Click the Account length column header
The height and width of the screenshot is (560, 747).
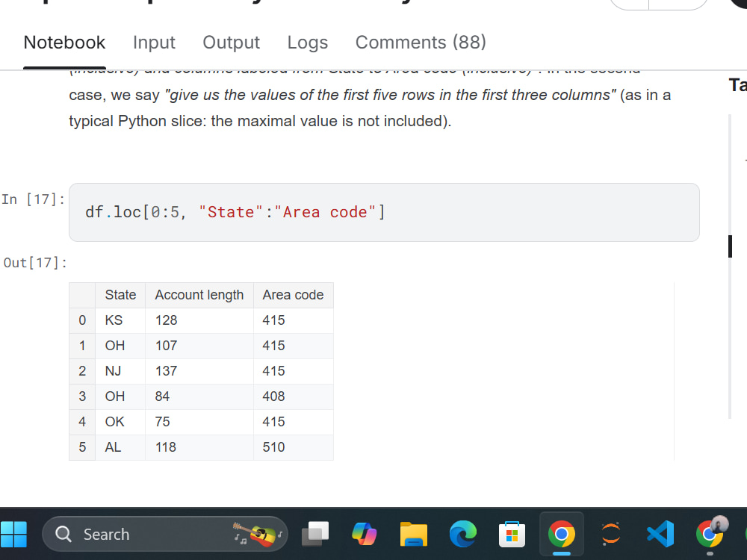tap(199, 295)
